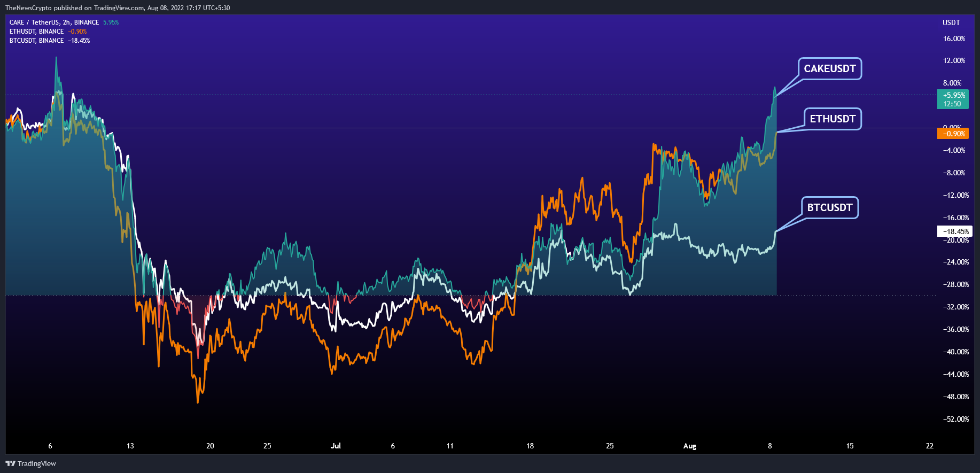Click the -0.90% orange price label

click(953, 134)
